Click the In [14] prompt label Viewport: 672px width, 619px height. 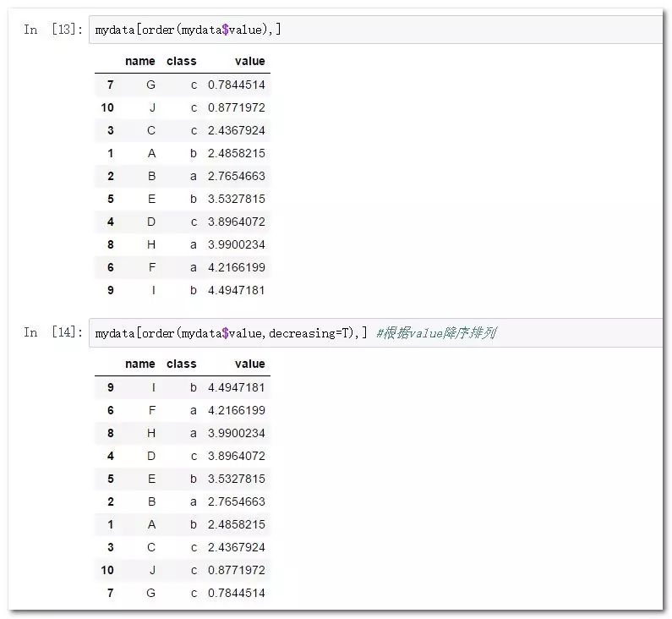pyautogui.click(x=53, y=332)
